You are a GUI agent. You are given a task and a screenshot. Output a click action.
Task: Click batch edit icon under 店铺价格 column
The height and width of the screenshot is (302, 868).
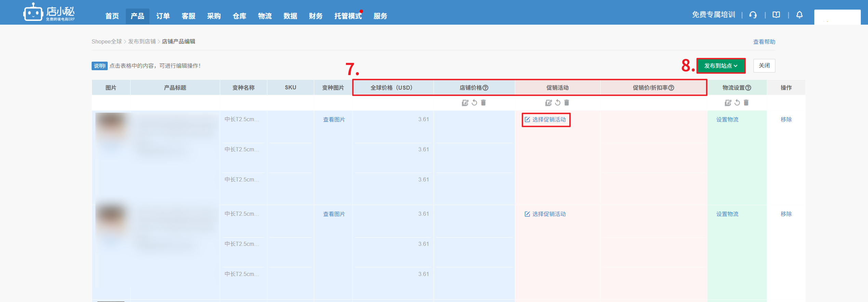point(465,103)
